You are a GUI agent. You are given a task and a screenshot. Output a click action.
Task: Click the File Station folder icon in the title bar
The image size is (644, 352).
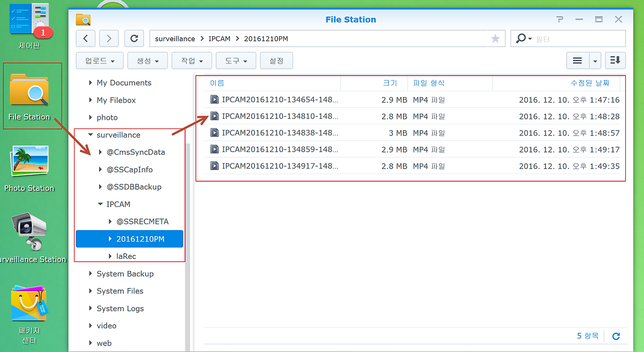coord(83,19)
